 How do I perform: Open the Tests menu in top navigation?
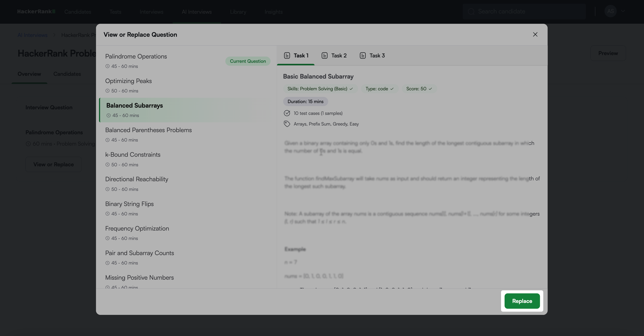(115, 12)
